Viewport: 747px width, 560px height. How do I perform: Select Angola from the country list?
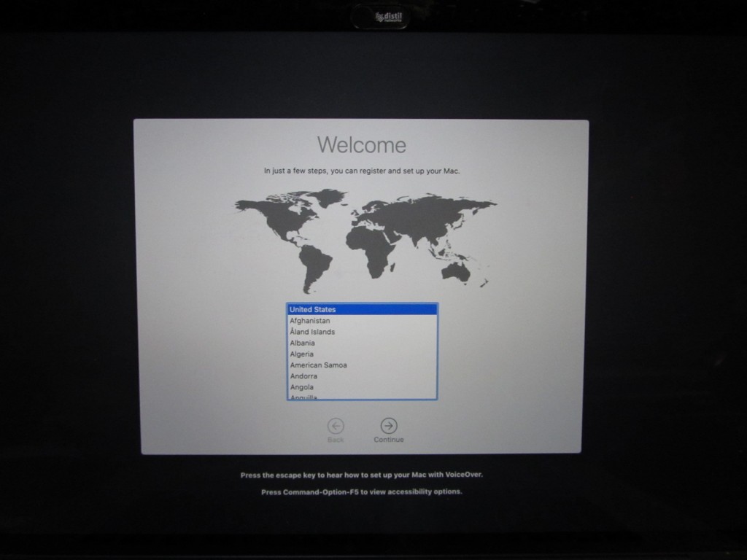[362, 386]
